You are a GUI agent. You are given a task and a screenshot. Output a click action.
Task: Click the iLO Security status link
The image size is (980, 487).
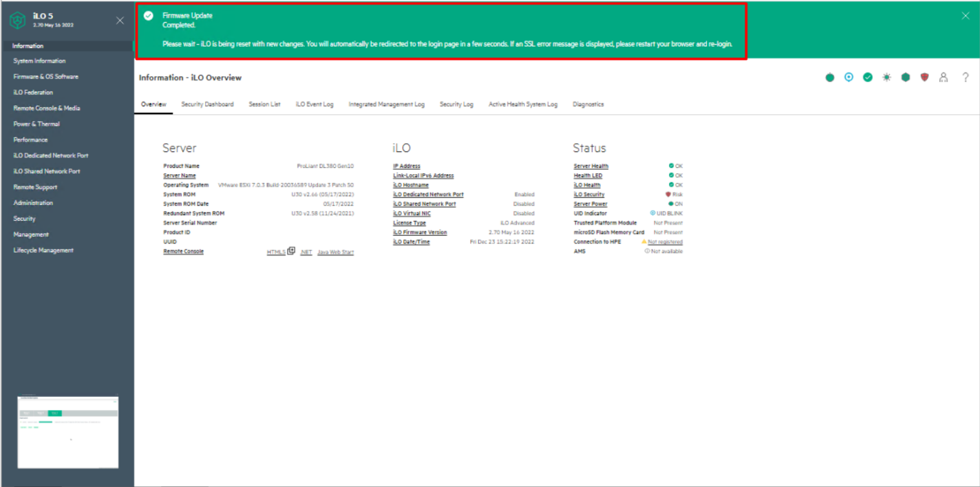pos(589,195)
